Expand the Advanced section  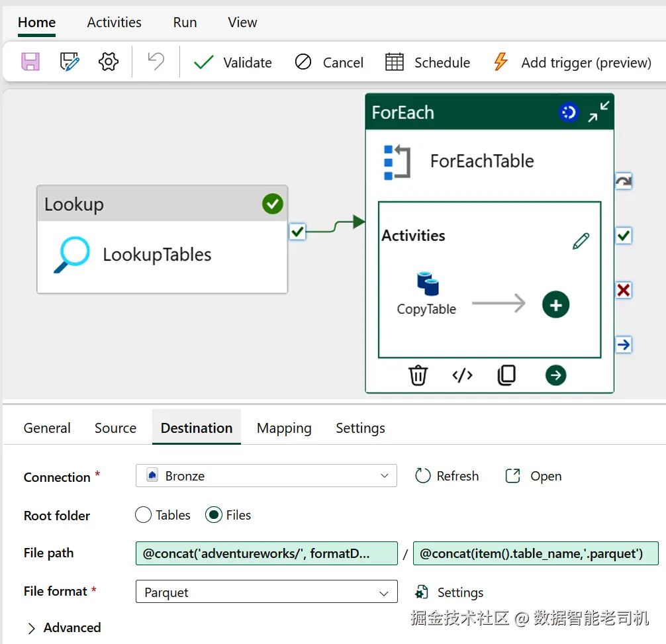[x=64, y=627]
